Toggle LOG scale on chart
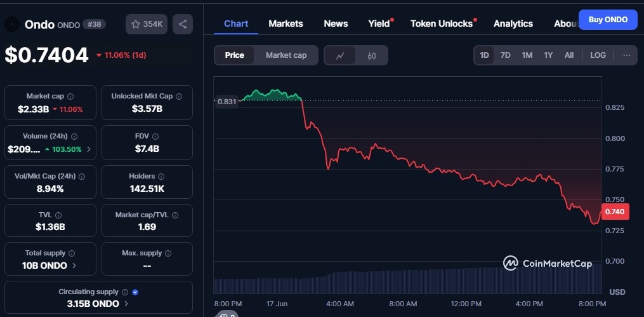The height and width of the screenshot is (317, 644). click(x=598, y=55)
